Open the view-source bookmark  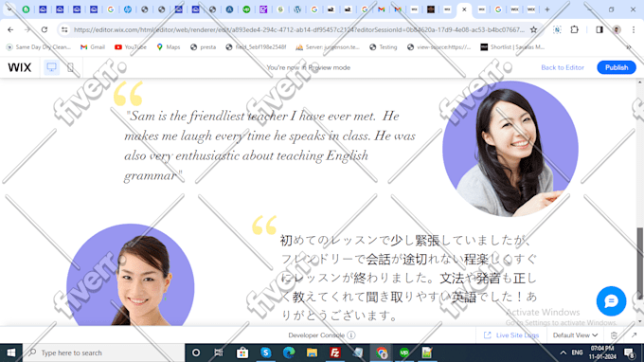pos(439,47)
